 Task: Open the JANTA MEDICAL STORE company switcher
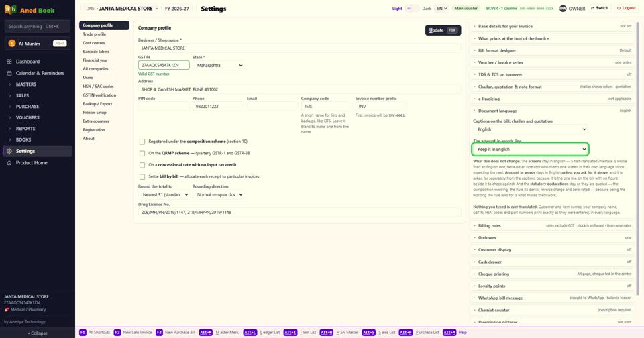click(121, 8)
